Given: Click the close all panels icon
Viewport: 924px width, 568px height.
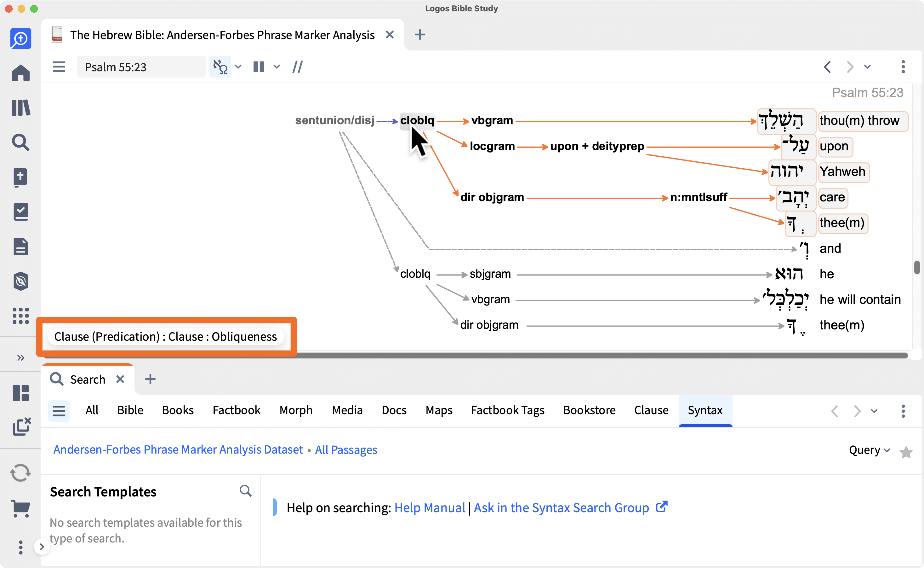Looking at the screenshot, I should 21,426.
